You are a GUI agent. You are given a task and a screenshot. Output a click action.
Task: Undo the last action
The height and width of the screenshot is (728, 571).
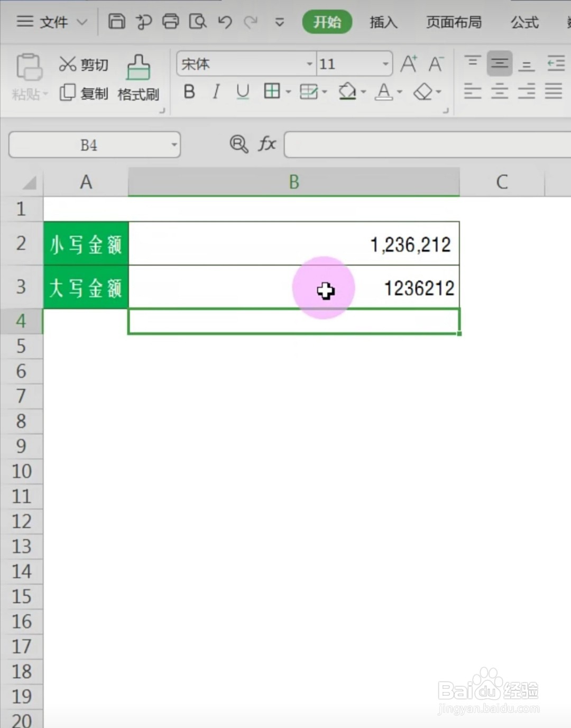tap(225, 22)
